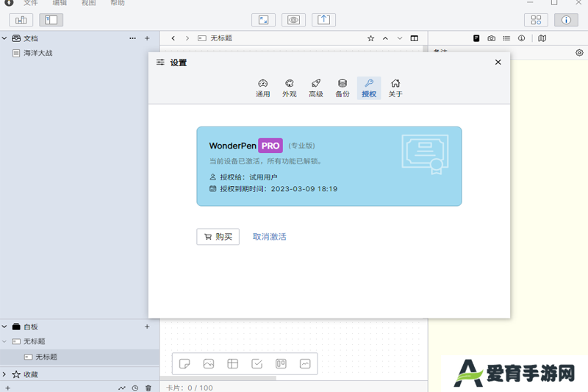Open the 视图 menu
This screenshot has width=588, height=392.
89,3
